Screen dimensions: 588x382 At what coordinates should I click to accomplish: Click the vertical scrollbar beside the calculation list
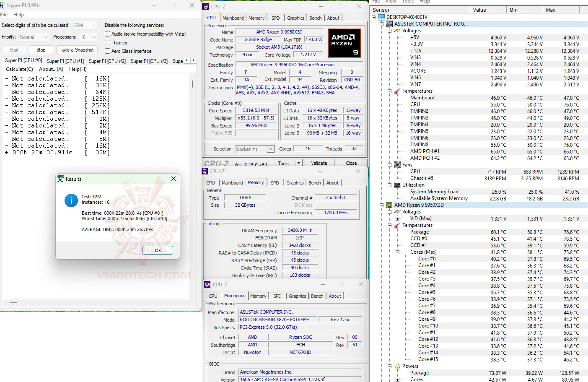(192, 84)
